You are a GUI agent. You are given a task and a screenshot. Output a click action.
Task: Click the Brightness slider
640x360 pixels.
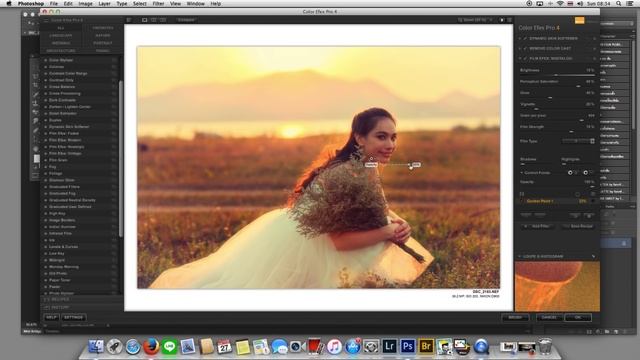pos(557,75)
